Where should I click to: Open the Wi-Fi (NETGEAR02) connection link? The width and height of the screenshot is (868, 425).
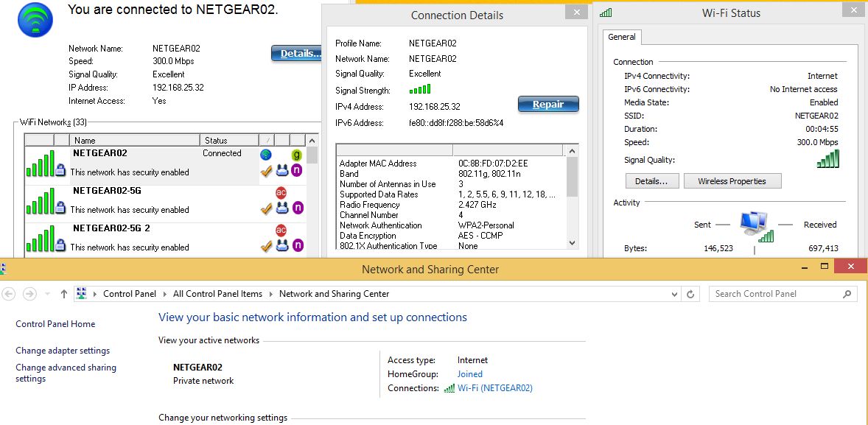click(x=495, y=388)
